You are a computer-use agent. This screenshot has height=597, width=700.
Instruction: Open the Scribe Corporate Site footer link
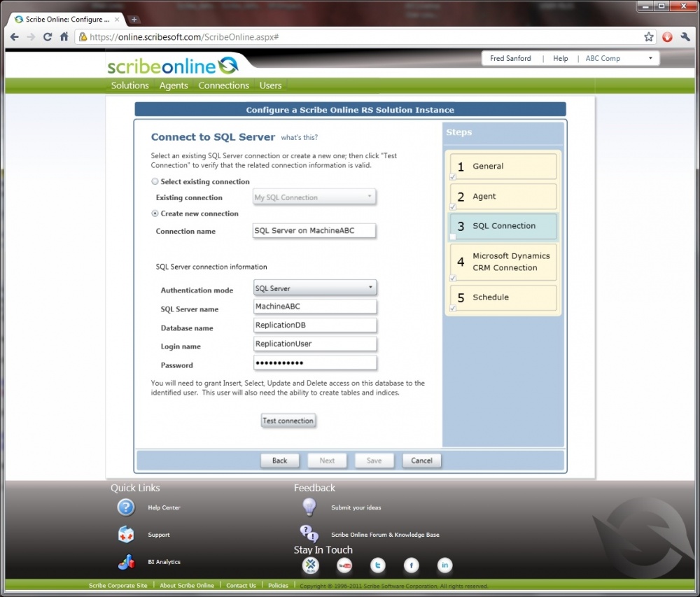(x=118, y=585)
